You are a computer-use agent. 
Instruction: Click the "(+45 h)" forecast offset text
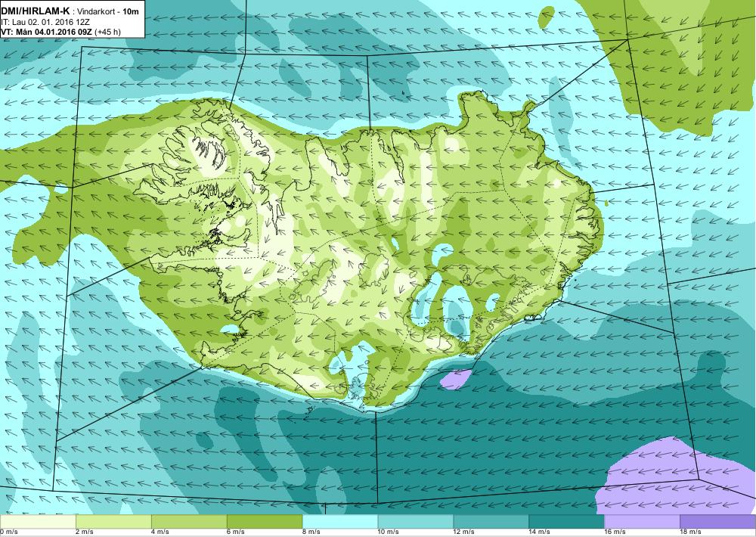[108, 33]
